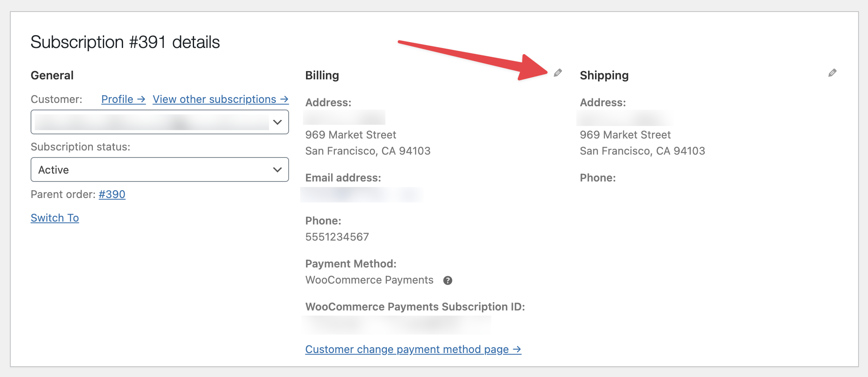Open Customer change payment method page

[x=413, y=350]
